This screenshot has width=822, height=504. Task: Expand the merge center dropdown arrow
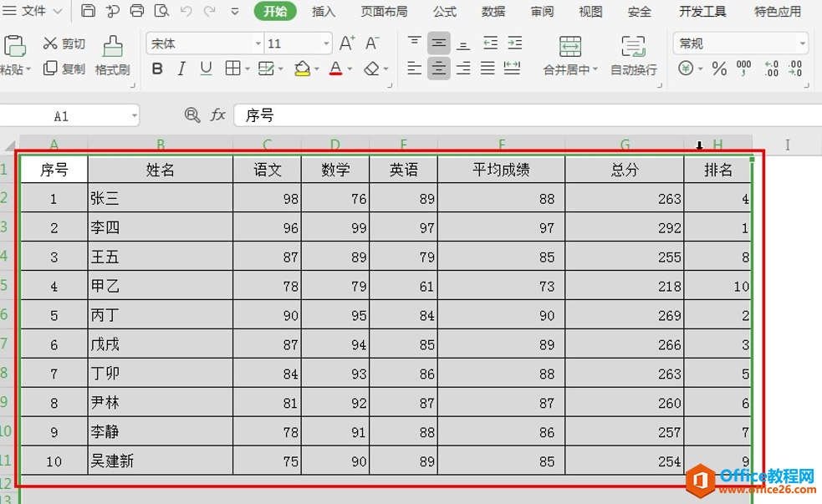(x=595, y=69)
